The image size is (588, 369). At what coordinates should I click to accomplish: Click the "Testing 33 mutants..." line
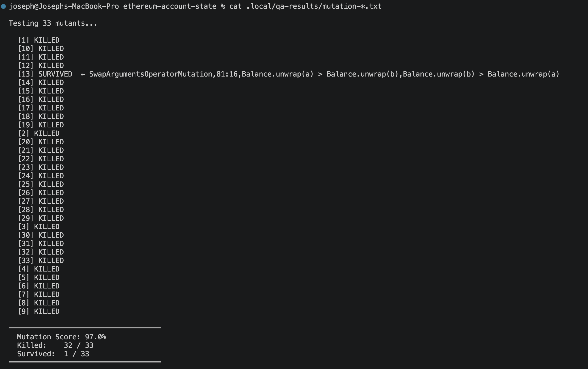coord(53,23)
